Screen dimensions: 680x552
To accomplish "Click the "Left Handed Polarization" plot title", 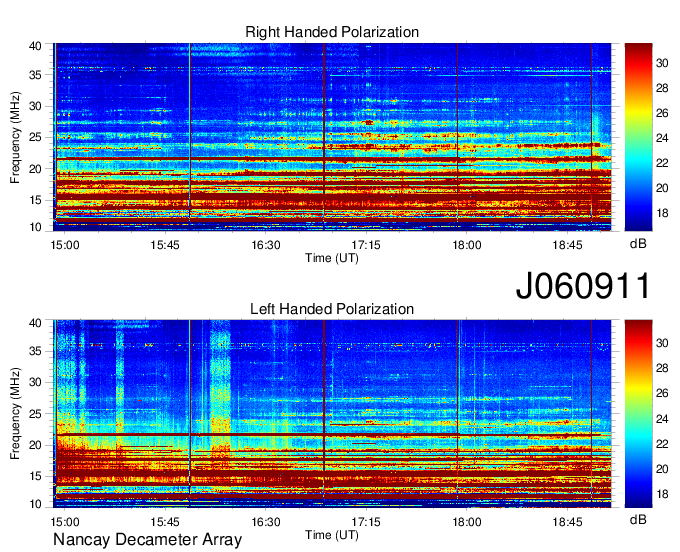I will click(x=332, y=309).
